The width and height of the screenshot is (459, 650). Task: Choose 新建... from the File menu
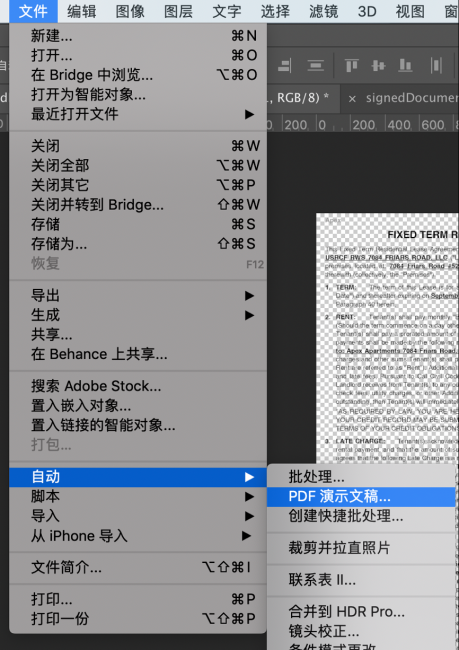pyautogui.click(x=138, y=36)
